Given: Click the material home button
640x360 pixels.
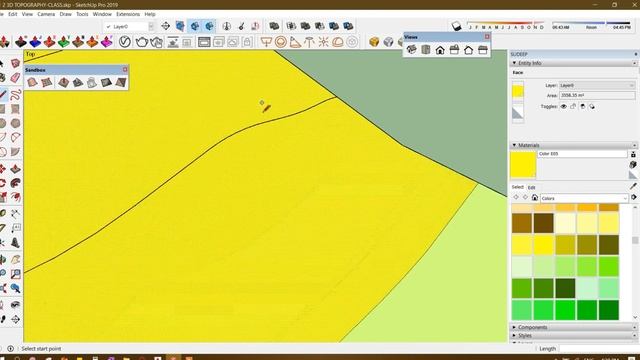Looking at the screenshot, I should [x=535, y=198].
